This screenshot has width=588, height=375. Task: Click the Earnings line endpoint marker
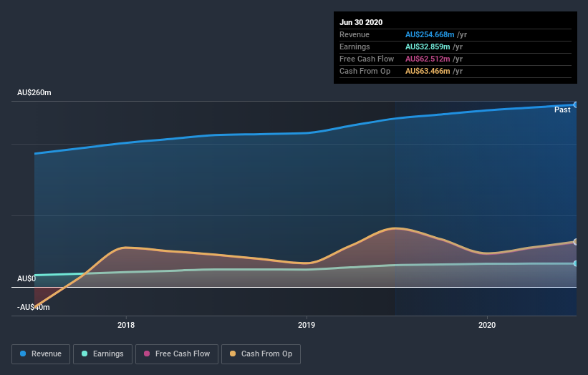click(x=576, y=263)
